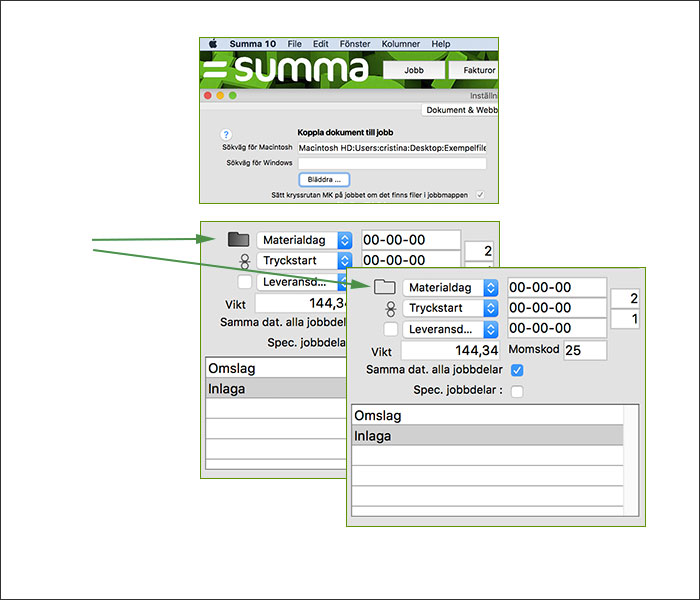700x600 pixels.
Task: Open the Edit menu
Action: tap(321, 44)
